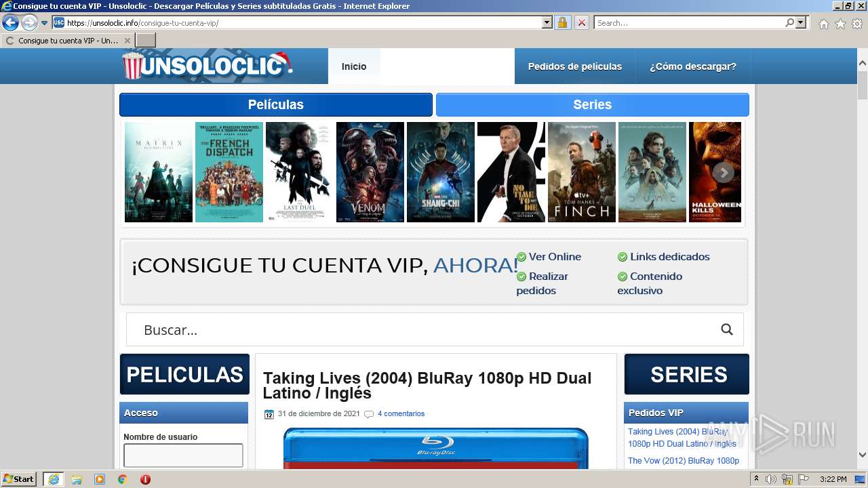Stop loading with the red X button
The height and width of the screenshot is (488, 868).
click(x=581, y=23)
